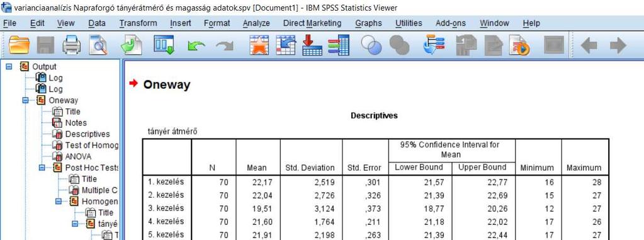Viewport: 644px width, 240px height.
Task: Select Test of Homogeneity outline item
Action: [x=91, y=145]
